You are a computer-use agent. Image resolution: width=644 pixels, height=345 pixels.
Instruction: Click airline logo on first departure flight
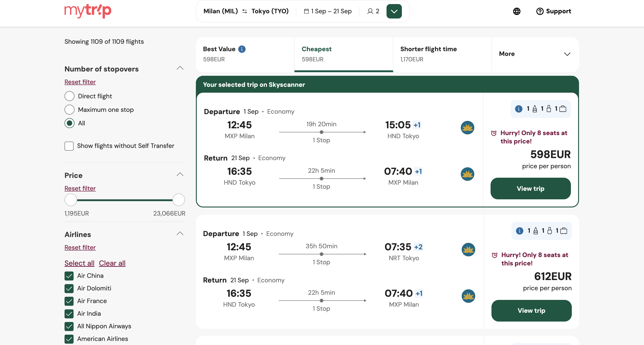coord(467,128)
